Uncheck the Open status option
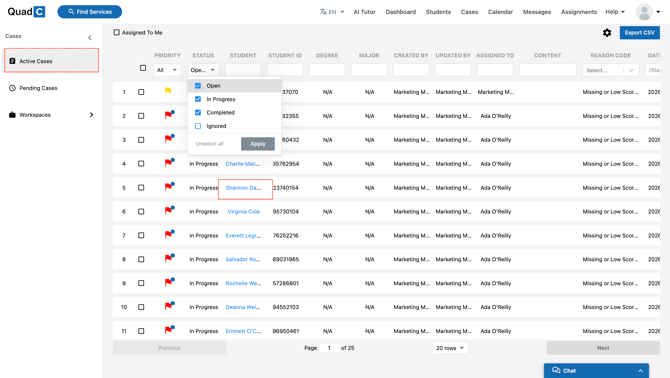Viewport: 670px width, 378px height. (x=198, y=86)
